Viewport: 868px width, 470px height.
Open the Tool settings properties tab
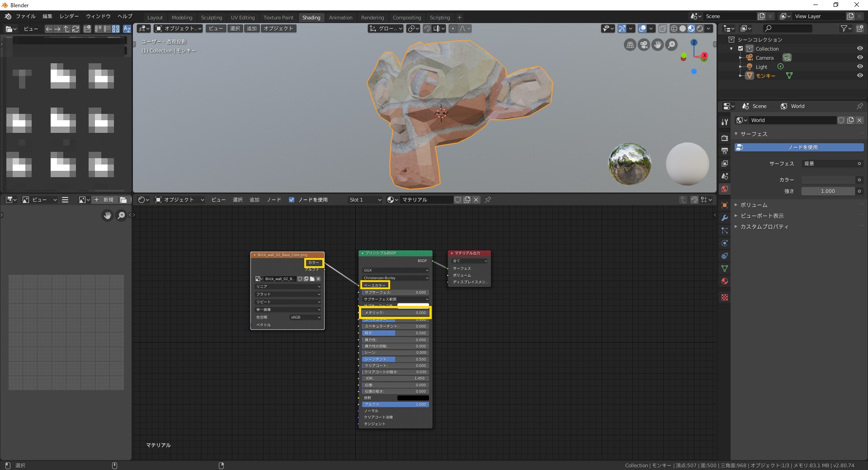click(725, 122)
